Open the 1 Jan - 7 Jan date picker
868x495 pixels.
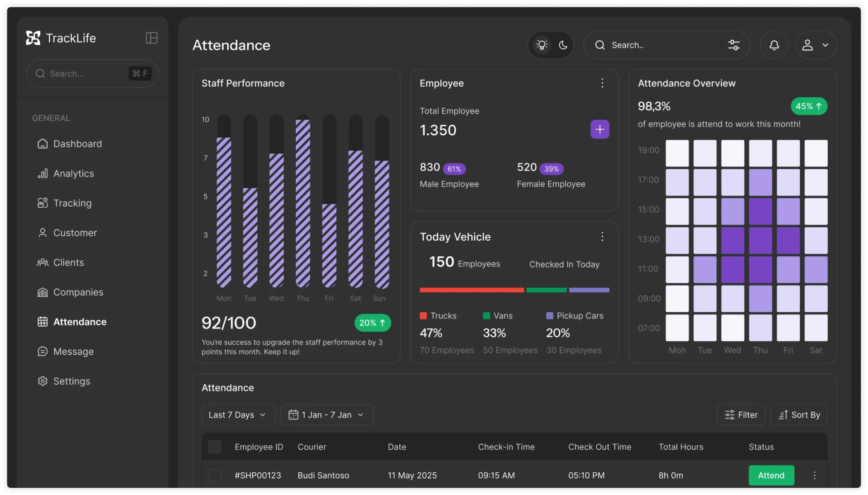[326, 415]
